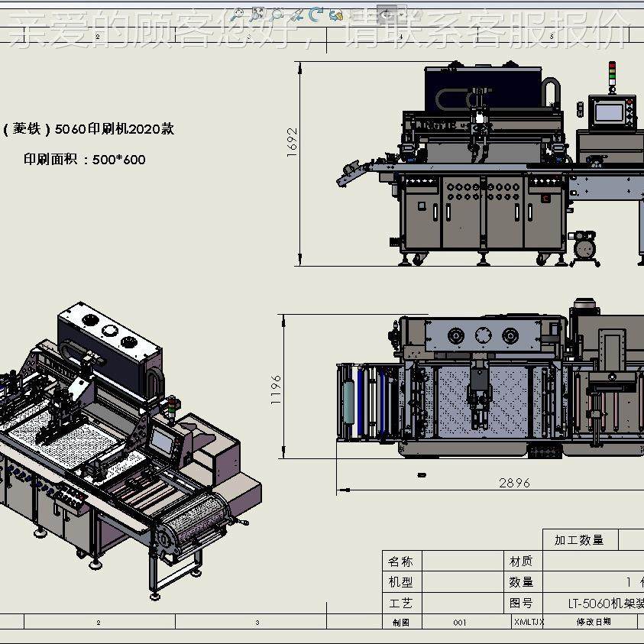Select the 1196 depth dimension

click(276, 390)
